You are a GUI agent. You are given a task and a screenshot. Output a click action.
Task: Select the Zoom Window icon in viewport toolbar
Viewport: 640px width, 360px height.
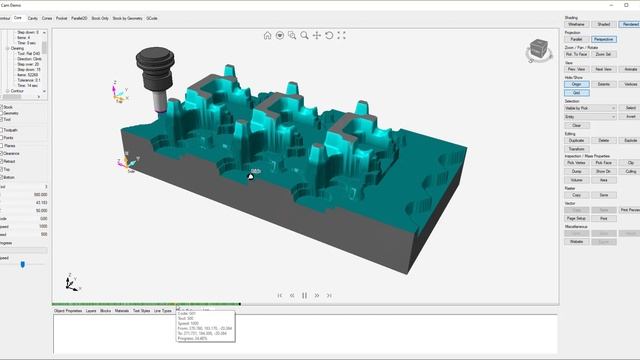coord(292,36)
